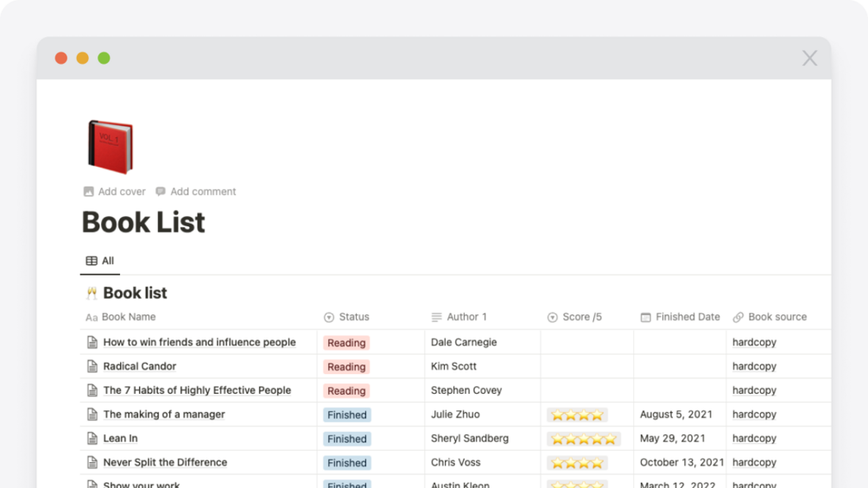Open Never Split the Difference page
Screen dimensions: 868x488
coord(165,462)
